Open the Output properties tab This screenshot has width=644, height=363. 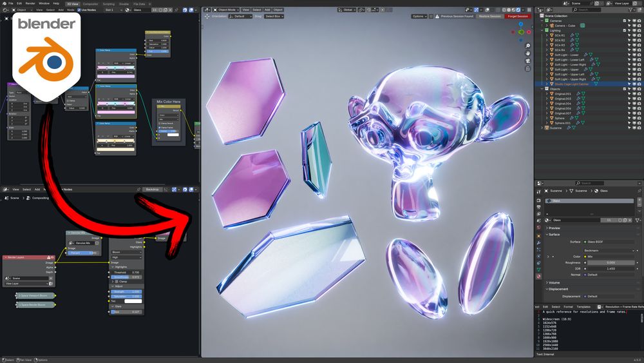tap(538, 207)
